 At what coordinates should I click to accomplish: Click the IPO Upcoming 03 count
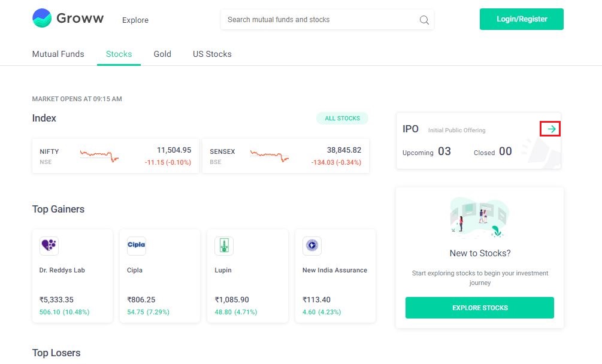coord(426,151)
